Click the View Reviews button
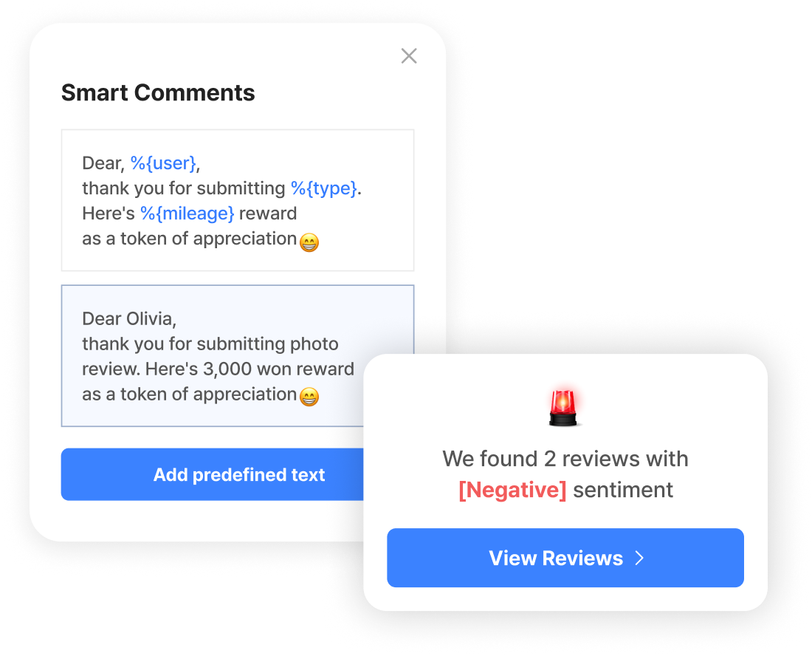 point(565,558)
